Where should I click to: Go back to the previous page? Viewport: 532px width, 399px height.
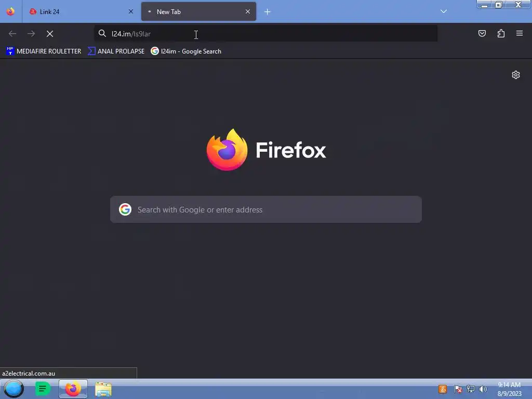[12, 34]
